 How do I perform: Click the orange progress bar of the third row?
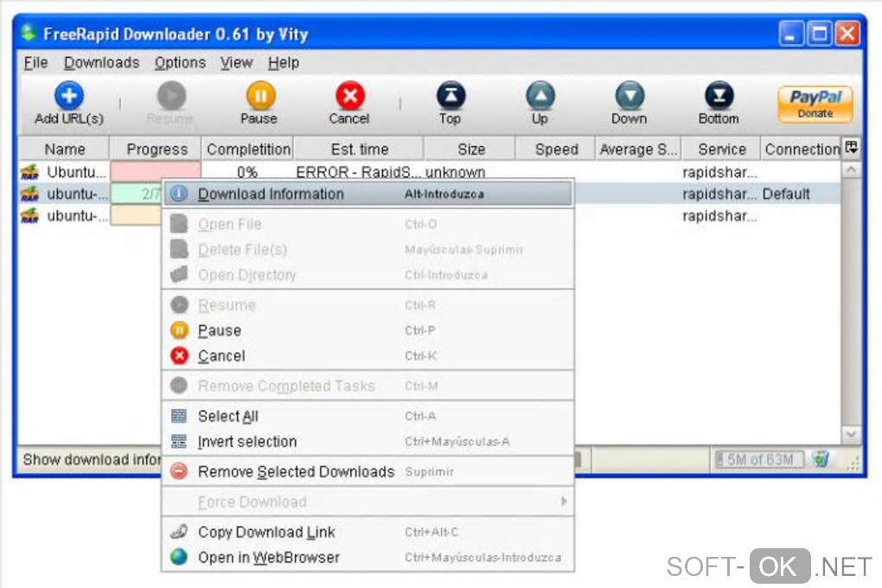(x=136, y=215)
